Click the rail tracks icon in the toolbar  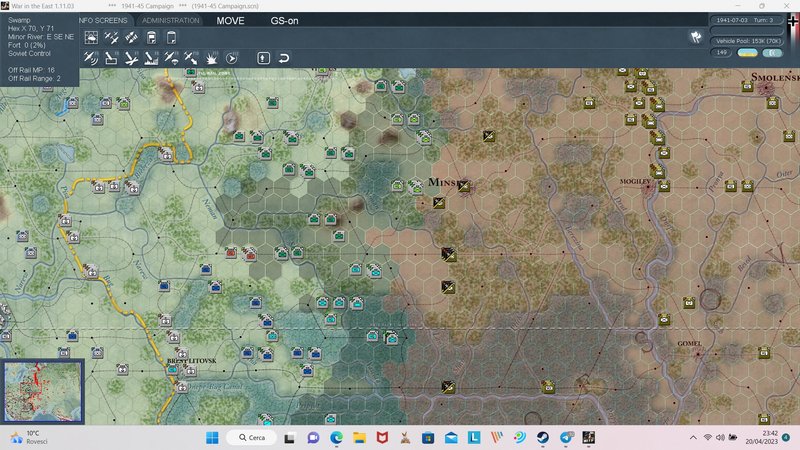[131, 37]
